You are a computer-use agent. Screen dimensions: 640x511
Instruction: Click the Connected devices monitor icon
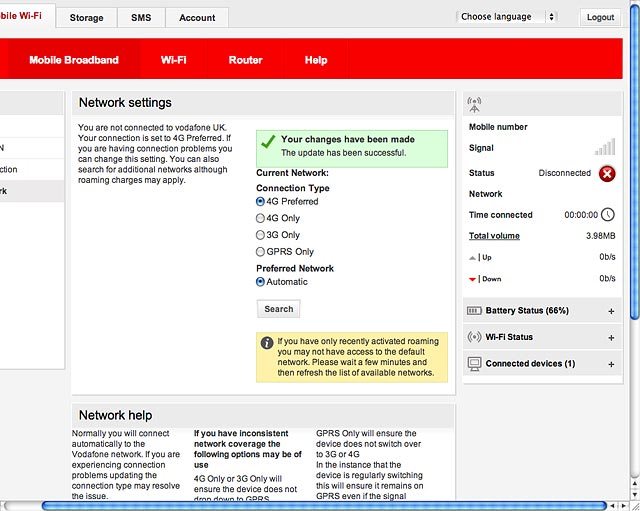coord(474,364)
